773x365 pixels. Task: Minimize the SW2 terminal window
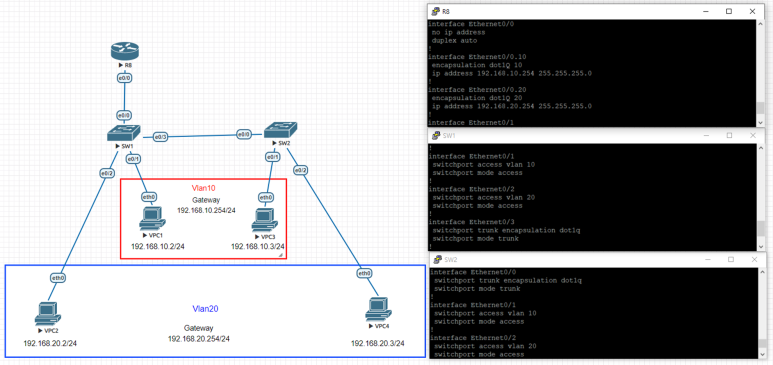[708, 259]
